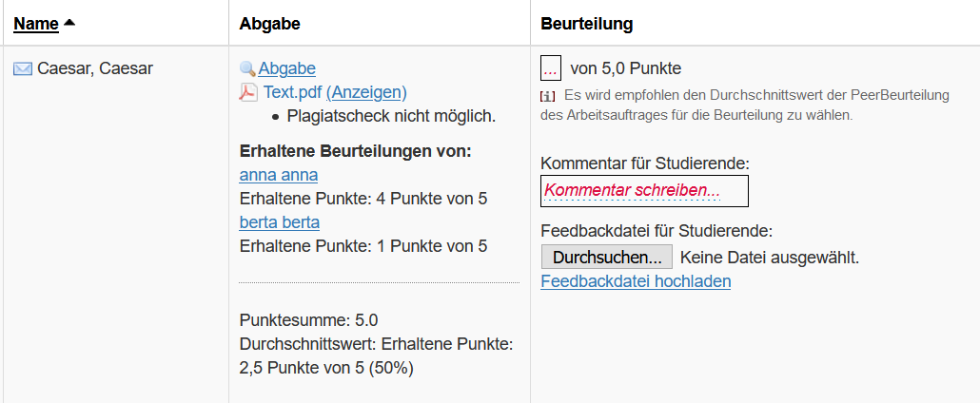Open anna anna's peer review
The image size is (980, 403).
pos(279,175)
